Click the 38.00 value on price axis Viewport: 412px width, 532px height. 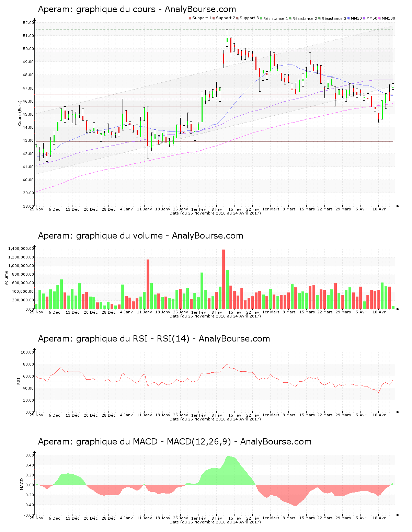[x=28, y=206]
